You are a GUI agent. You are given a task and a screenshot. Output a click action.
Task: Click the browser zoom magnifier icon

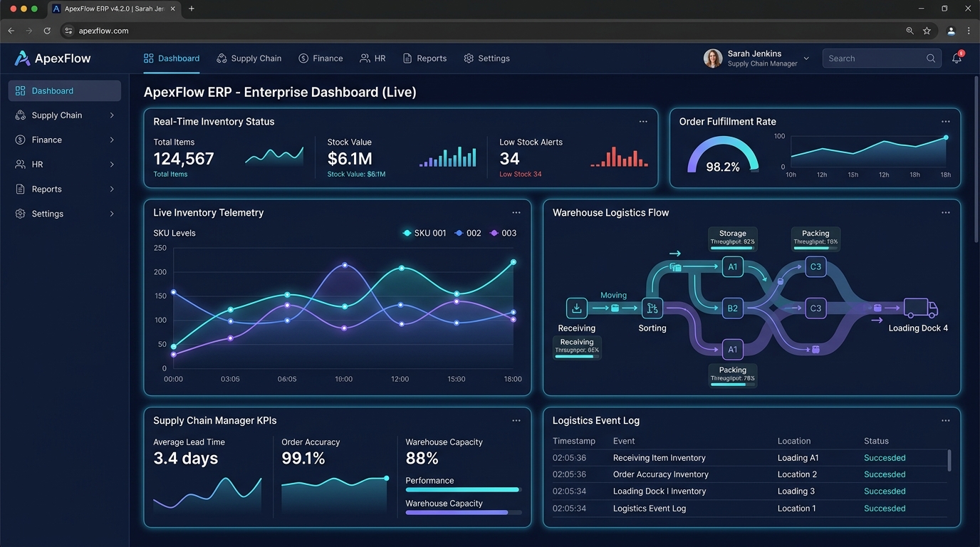click(909, 31)
